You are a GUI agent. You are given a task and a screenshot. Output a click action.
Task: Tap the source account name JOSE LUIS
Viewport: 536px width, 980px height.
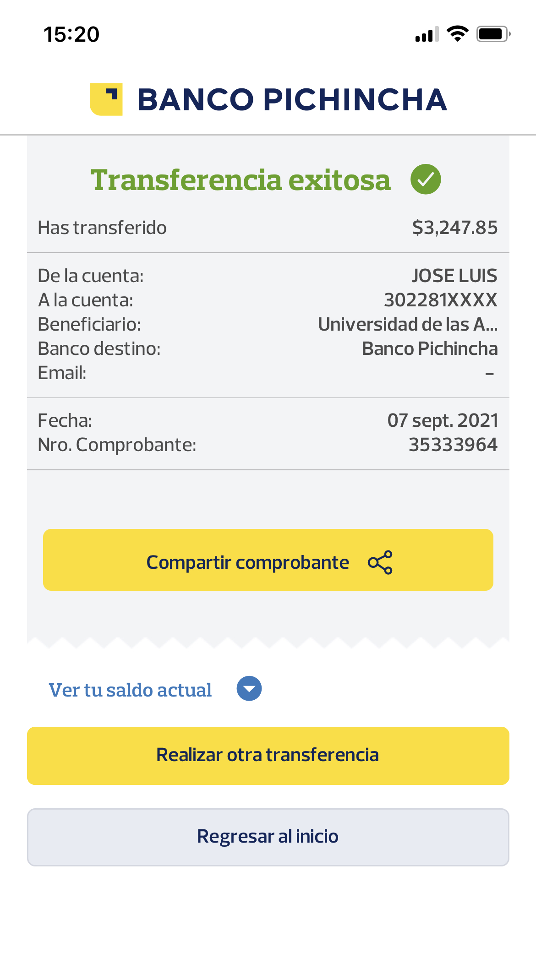click(x=454, y=276)
